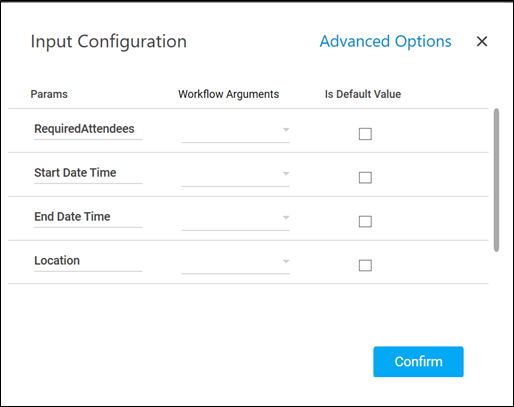Click the Workflow Arguments column header
The image size is (514, 407).
228,94
